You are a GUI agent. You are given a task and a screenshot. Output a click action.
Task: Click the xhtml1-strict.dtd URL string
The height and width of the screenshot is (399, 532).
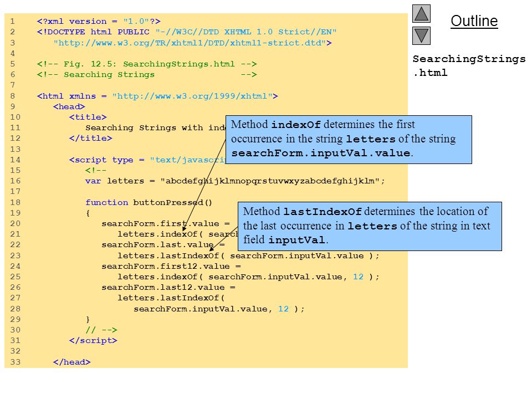click(x=192, y=43)
